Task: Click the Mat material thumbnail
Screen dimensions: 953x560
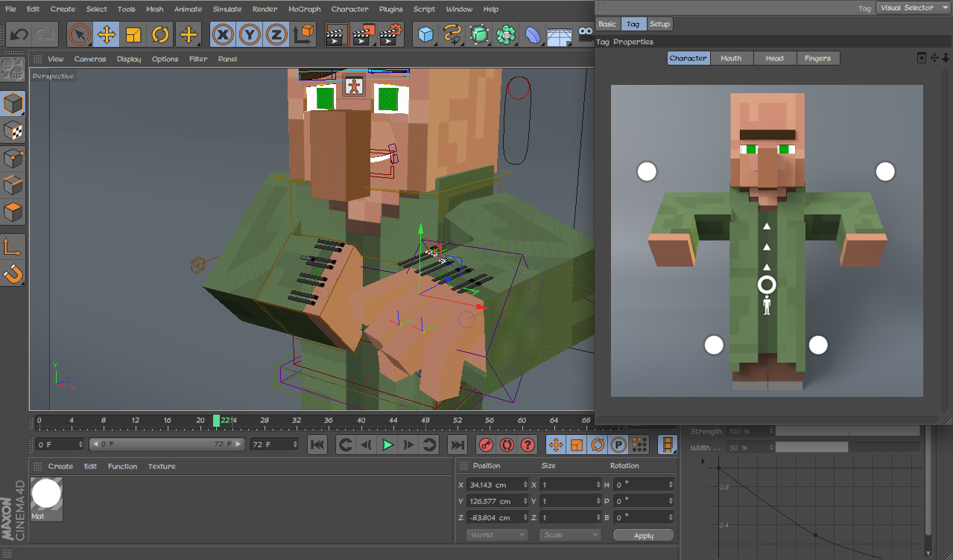Action: click(46, 493)
